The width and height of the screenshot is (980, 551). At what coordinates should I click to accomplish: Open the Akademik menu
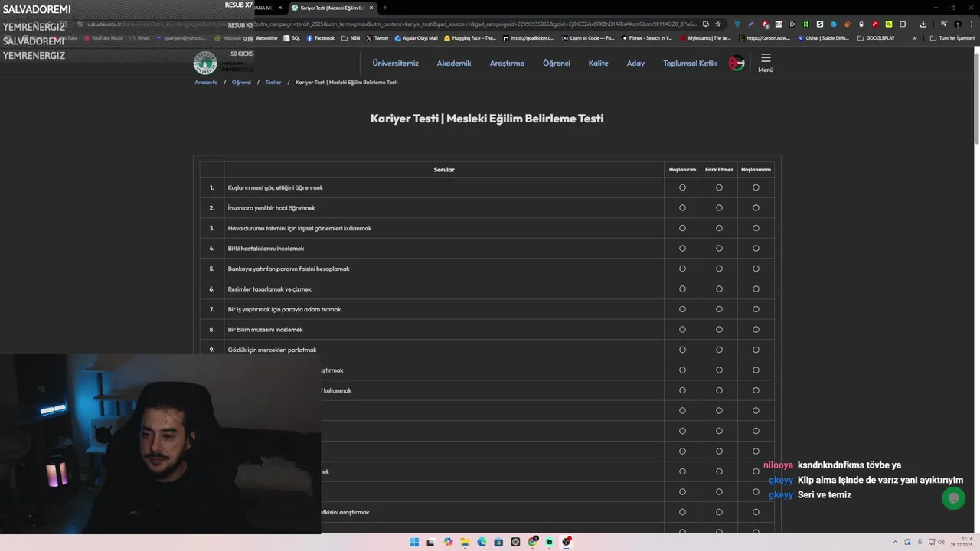(454, 63)
